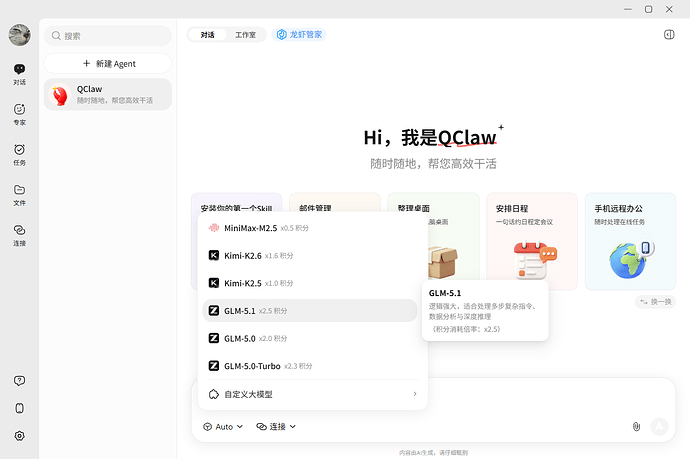Click the x2.5 积分 label beside GLM-5.1

(x=273, y=311)
